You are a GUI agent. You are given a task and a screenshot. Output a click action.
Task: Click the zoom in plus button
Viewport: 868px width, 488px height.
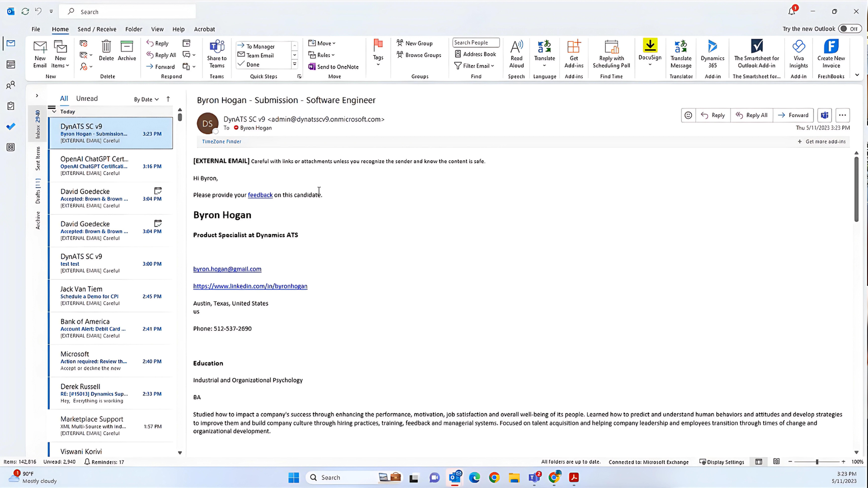(843, 462)
